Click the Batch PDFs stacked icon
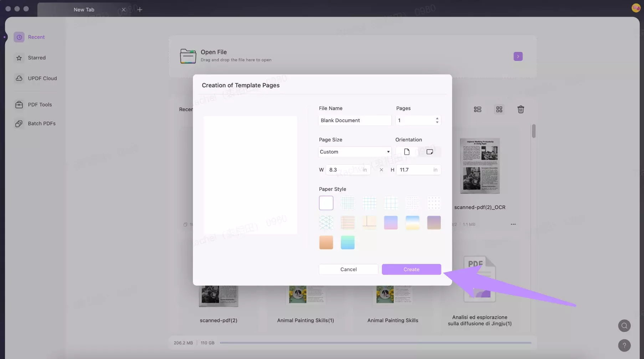644x359 pixels. click(x=19, y=124)
